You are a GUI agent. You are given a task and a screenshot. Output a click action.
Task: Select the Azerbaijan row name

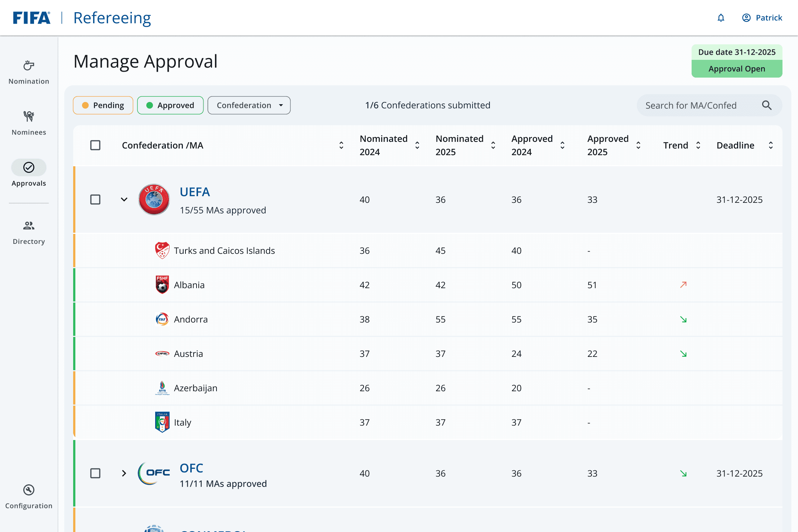pyautogui.click(x=195, y=388)
